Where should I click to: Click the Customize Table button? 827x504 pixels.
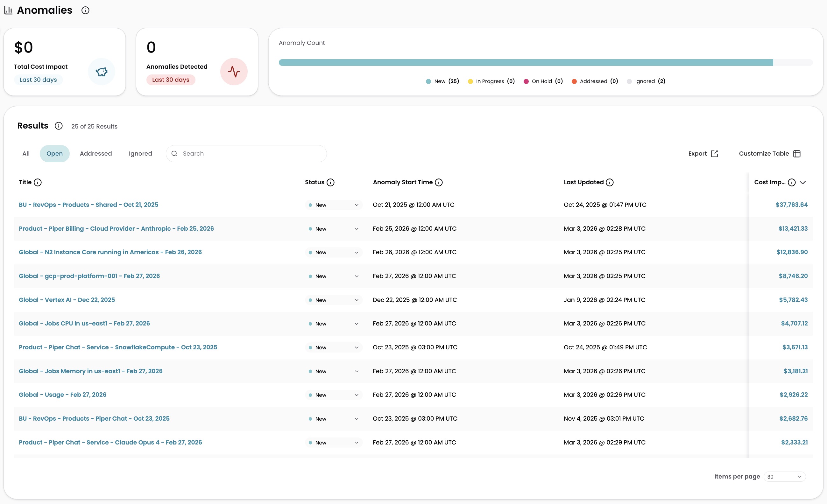[x=770, y=154]
